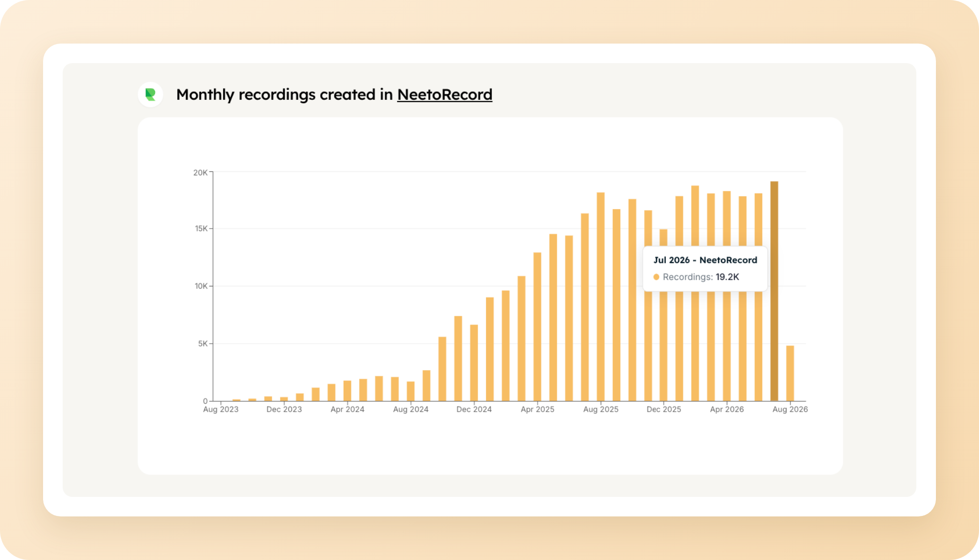This screenshot has height=560, width=979.
Task: Select the highlighted Jul 2026 bar
Action: [774, 291]
